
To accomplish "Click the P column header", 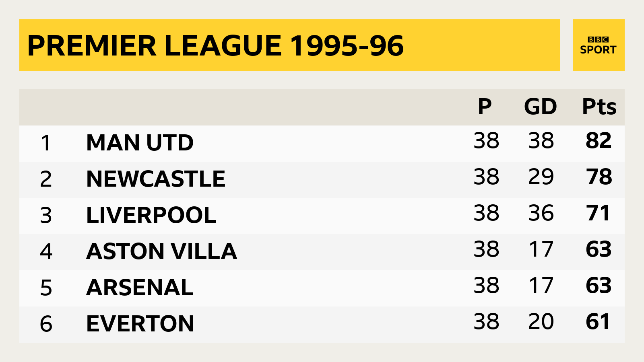I will point(485,107).
